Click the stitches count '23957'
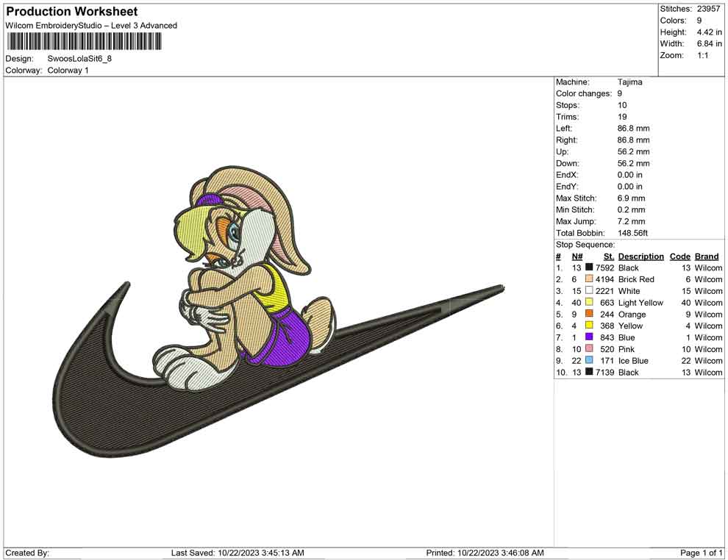The image size is (728, 560). coord(708,9)
